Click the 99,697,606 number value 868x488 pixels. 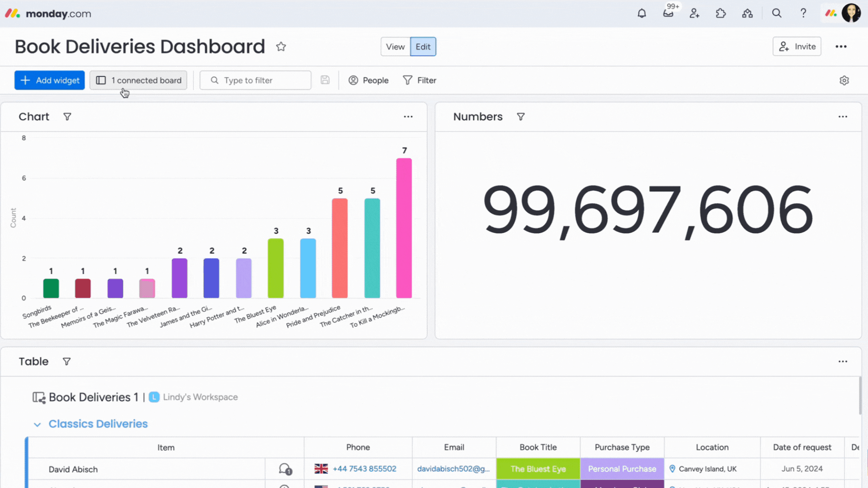click(648, 211)
